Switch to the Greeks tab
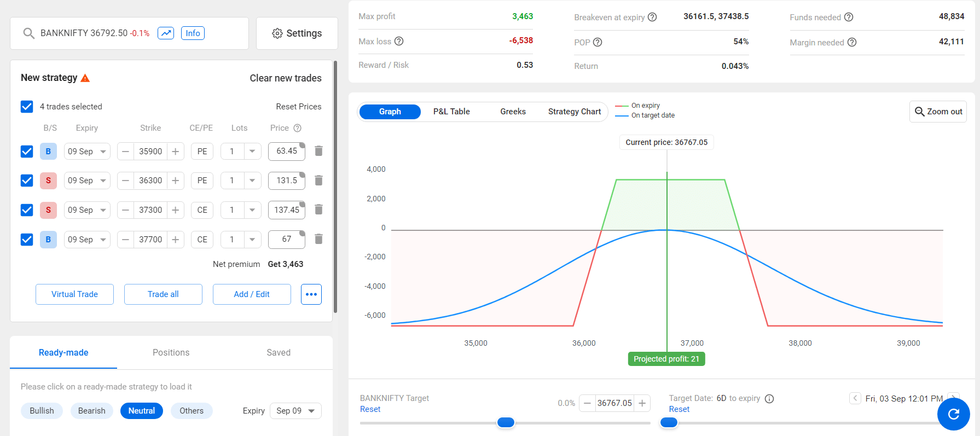980x436 pixels. click(x=513, y=112)
